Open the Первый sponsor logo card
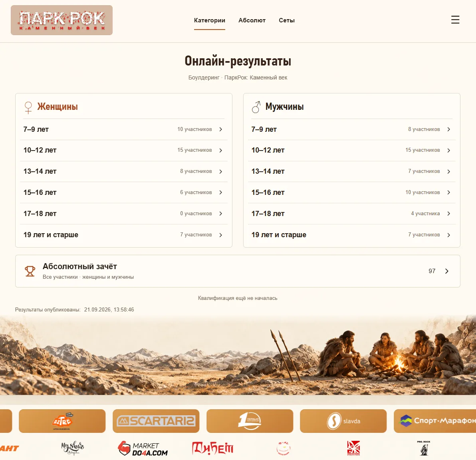476x460 pixels. [250, 421]
